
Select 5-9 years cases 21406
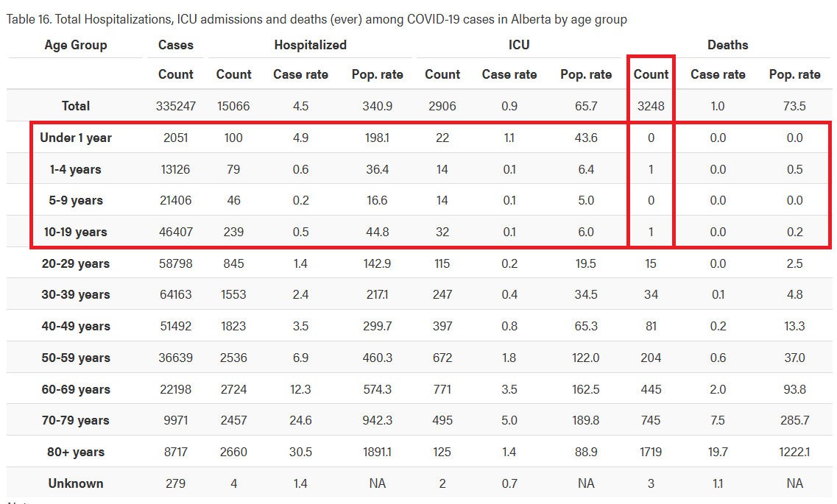click(176, 201)
